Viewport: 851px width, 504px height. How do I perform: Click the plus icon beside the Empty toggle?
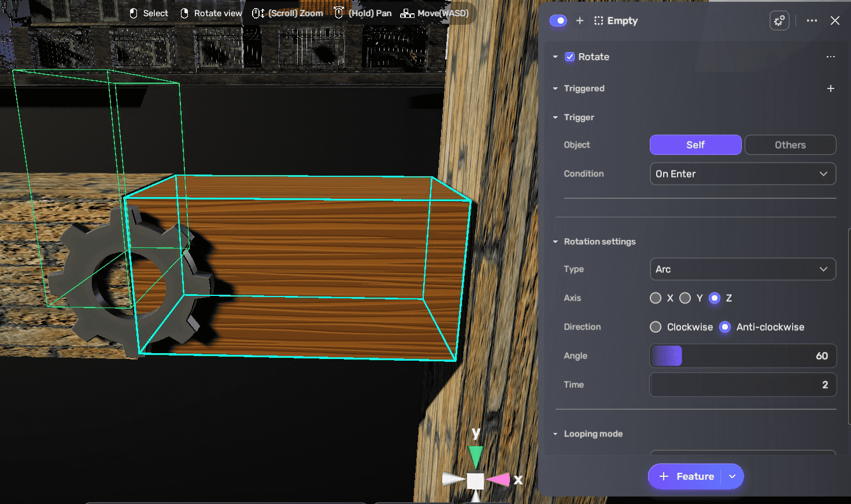(x=579, y=20)
